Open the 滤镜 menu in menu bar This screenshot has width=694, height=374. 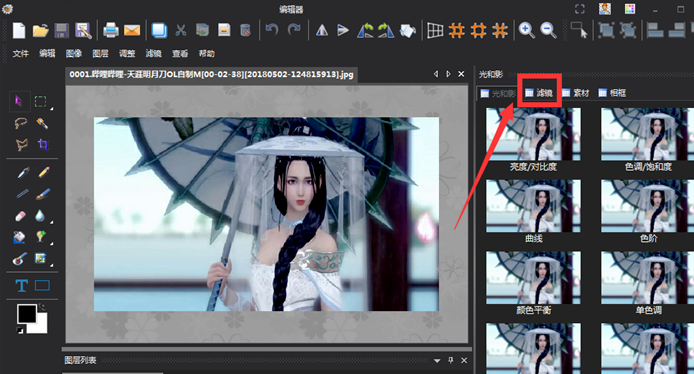(154, 54)
